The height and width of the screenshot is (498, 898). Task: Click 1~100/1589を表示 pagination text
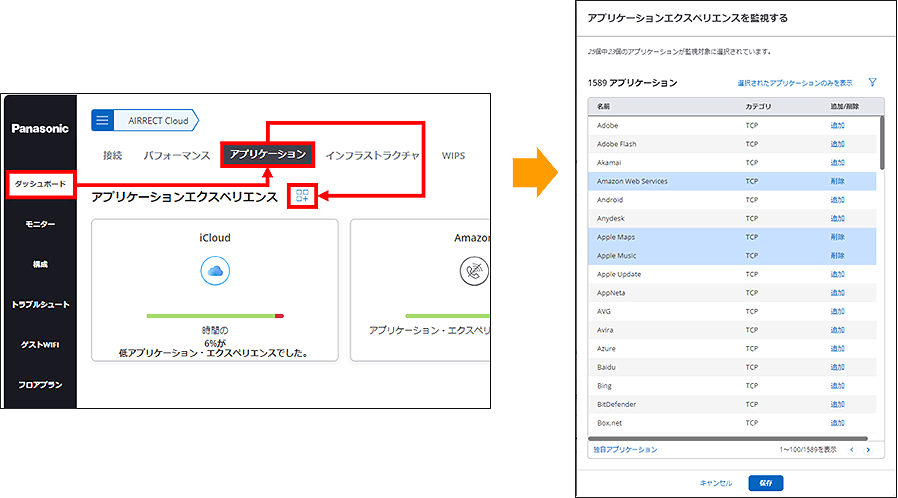tap(808, 450)
